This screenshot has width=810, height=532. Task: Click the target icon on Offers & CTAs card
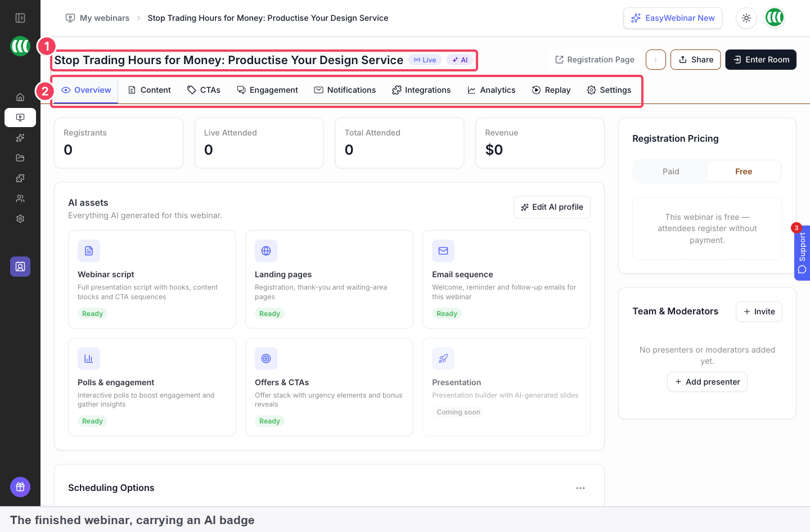coord(266,358)
